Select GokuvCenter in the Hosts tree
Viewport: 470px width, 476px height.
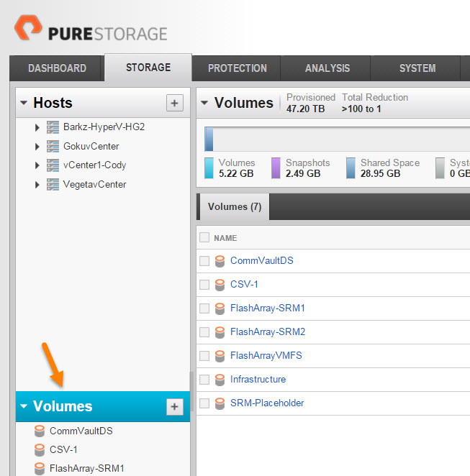(x=91, y=146)
